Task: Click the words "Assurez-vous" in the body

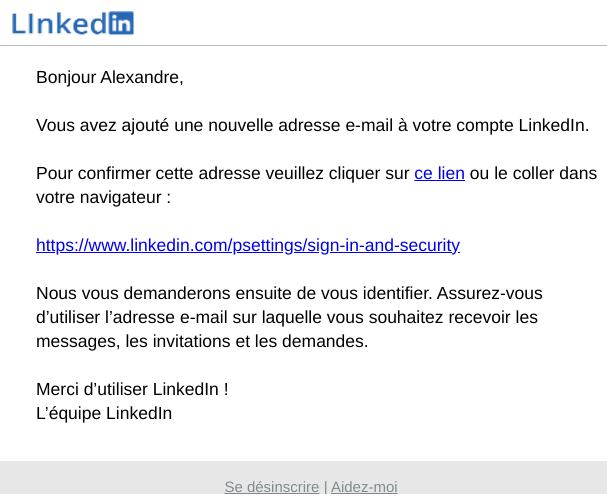Action: point(490,293)
